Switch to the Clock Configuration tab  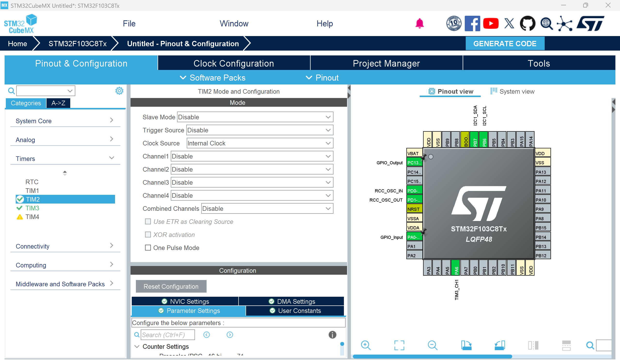point(234,63)
